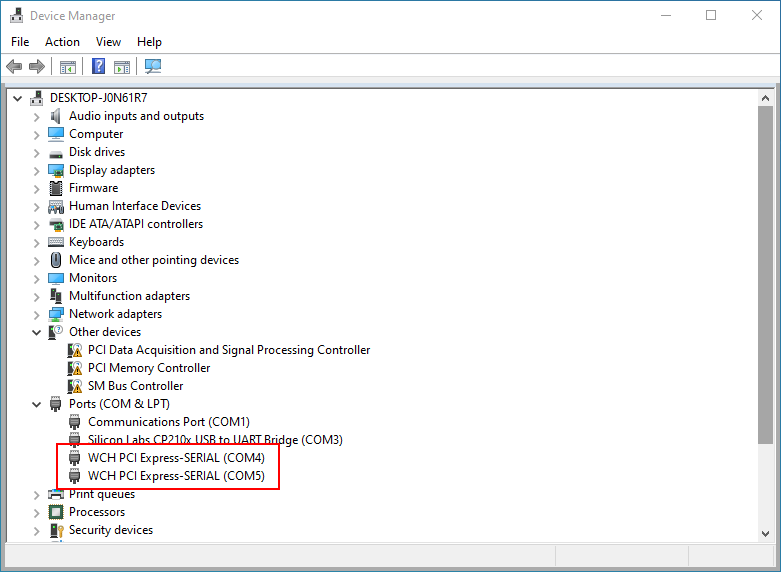Click the Show/Hide Action Pane icon
Viewport: 781px width, 572px height.
pyautogui.click(x=122, y=67)
